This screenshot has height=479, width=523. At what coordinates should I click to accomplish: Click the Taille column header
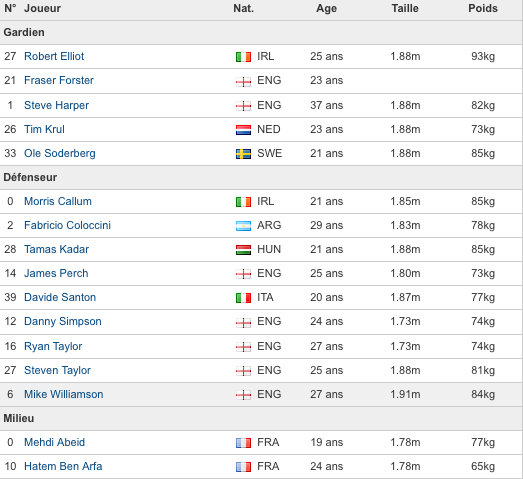405,8
